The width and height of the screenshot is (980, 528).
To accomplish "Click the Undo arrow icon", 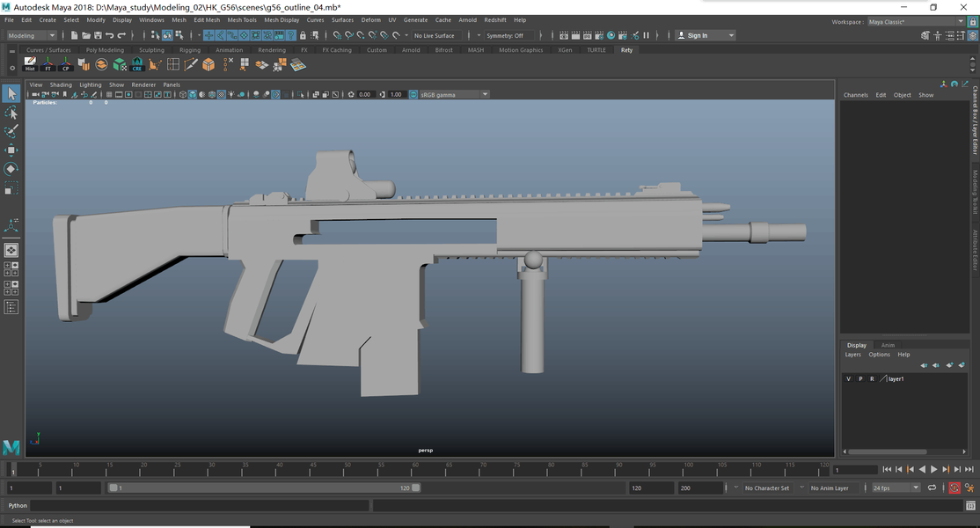I will 109,35.
